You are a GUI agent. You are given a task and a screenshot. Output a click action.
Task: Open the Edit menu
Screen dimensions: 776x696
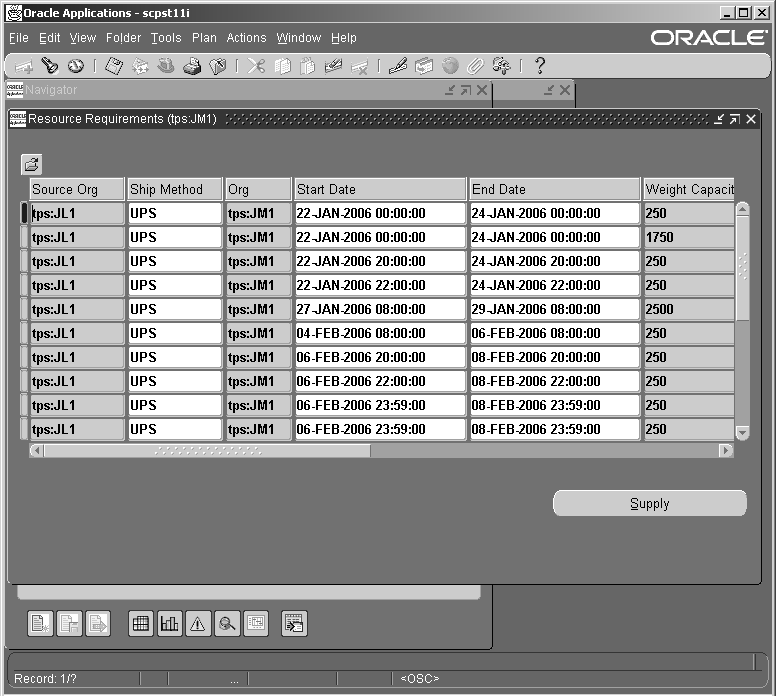49,38
